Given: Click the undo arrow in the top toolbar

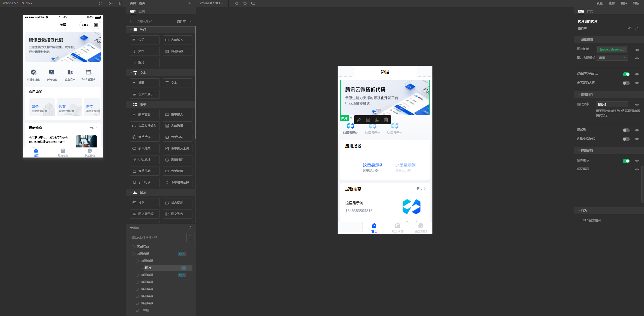Looking at the screenshot, I should (x=245, y=3).
